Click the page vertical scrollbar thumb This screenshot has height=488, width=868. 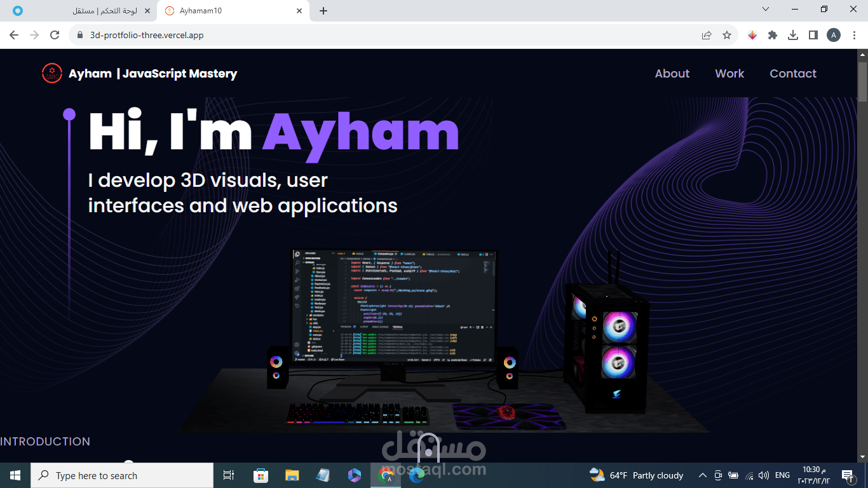pos(862,81)
